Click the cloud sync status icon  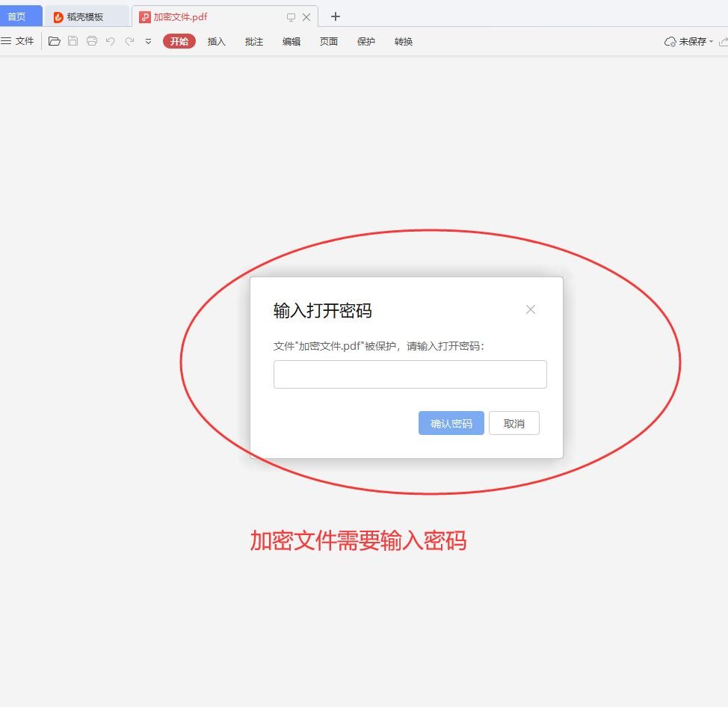(x=670, y=42)
